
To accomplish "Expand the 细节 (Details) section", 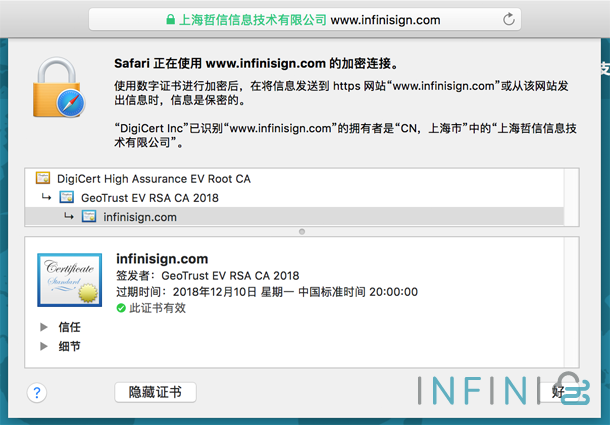I will 44,346.
